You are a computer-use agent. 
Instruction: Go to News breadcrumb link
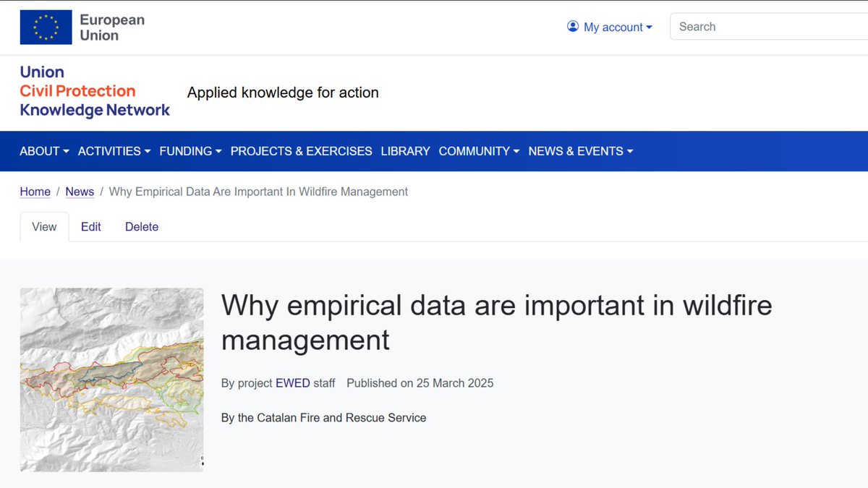coord(80,192)
